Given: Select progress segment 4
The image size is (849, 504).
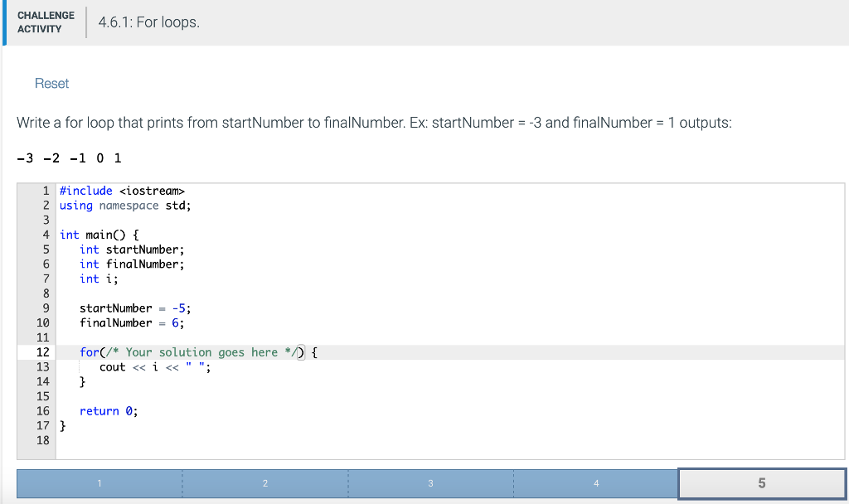Looking at the screenshot, I should point(596,482).
